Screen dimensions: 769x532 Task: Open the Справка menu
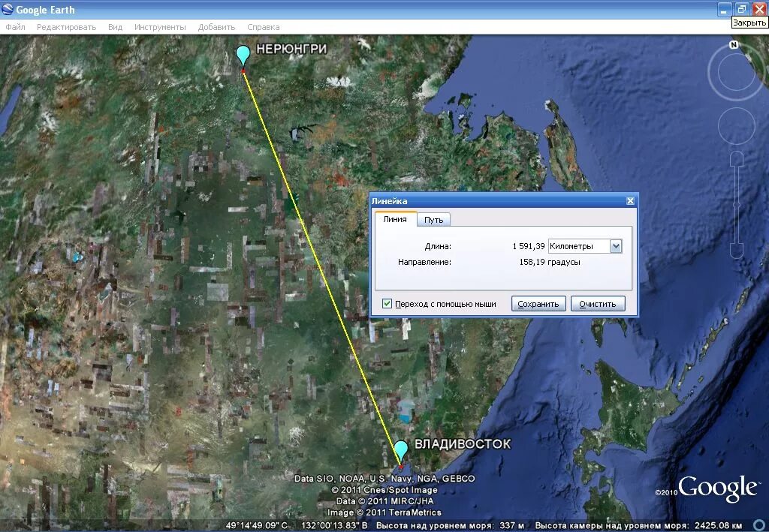[x=264, y=27]
